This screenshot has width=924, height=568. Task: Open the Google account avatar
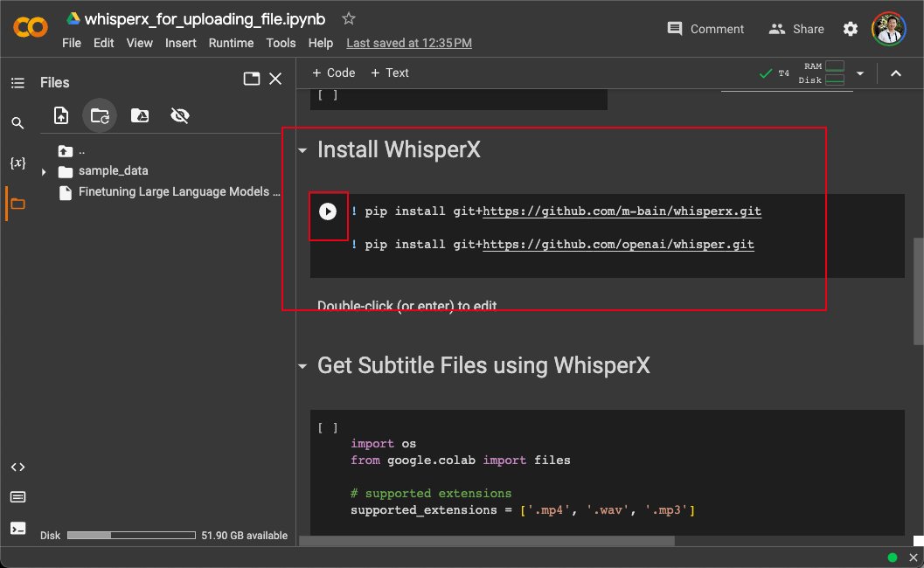(x=889, y=29)
